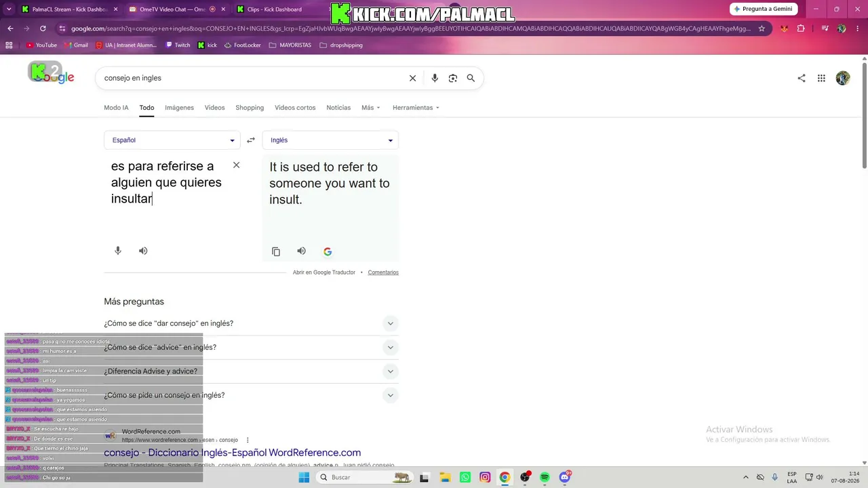Click the Comentarios feedback link
The height and width of the screenshot is (488, 868).
pyautogui.click(x=383, y=272)
